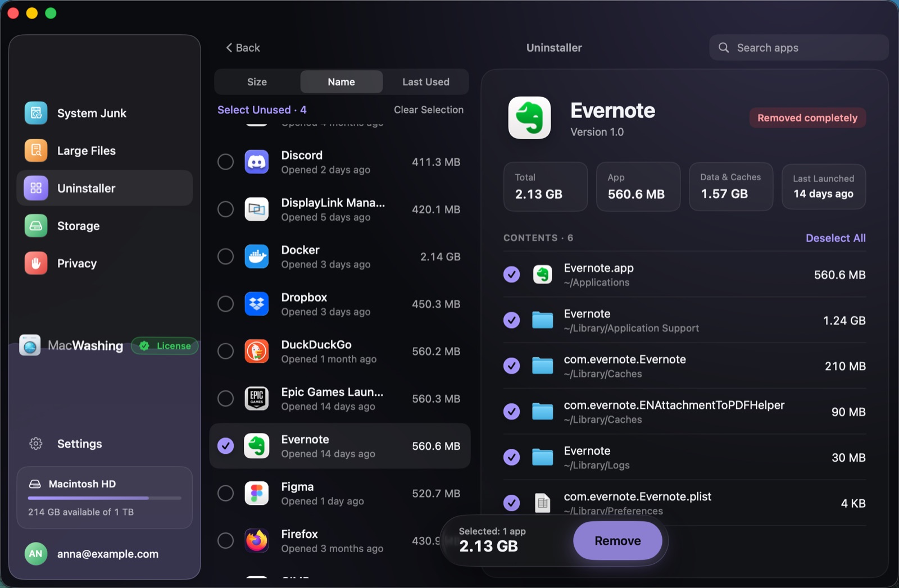Click the purple Remove button

pos(618,541)
